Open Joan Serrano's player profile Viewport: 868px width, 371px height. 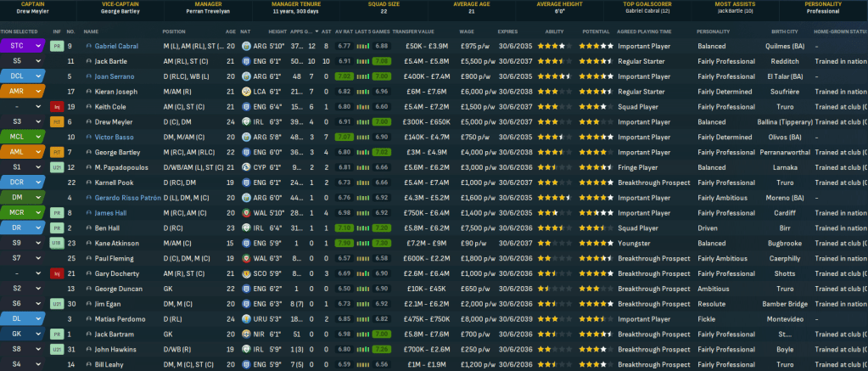pos(115,76)
